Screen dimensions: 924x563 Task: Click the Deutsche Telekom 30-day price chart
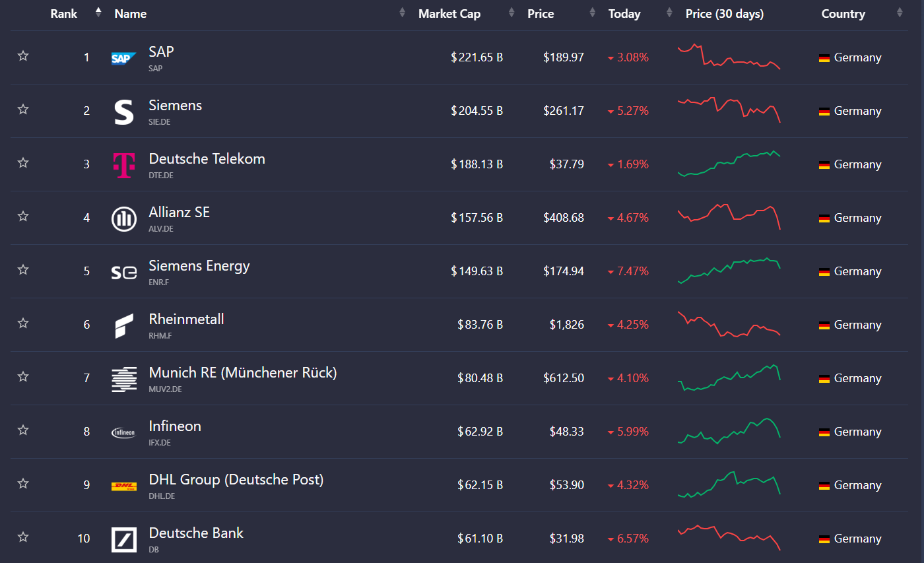[729, 164]
